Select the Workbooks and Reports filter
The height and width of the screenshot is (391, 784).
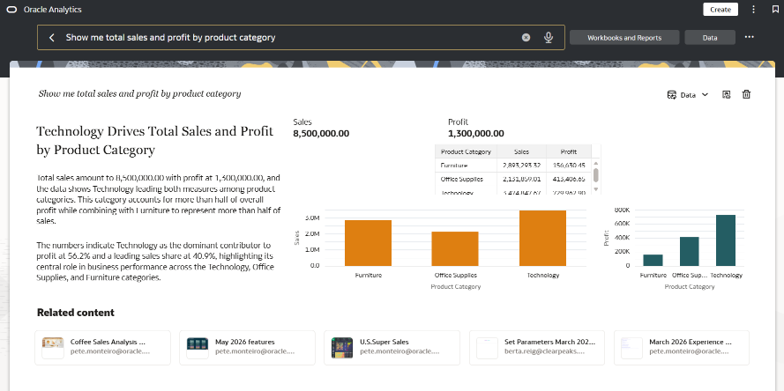(624, 38)
